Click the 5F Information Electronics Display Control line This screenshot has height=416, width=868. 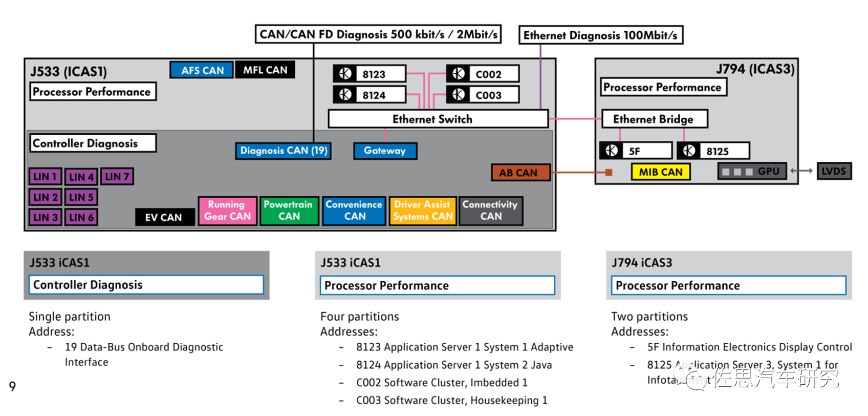click(750, 347)
